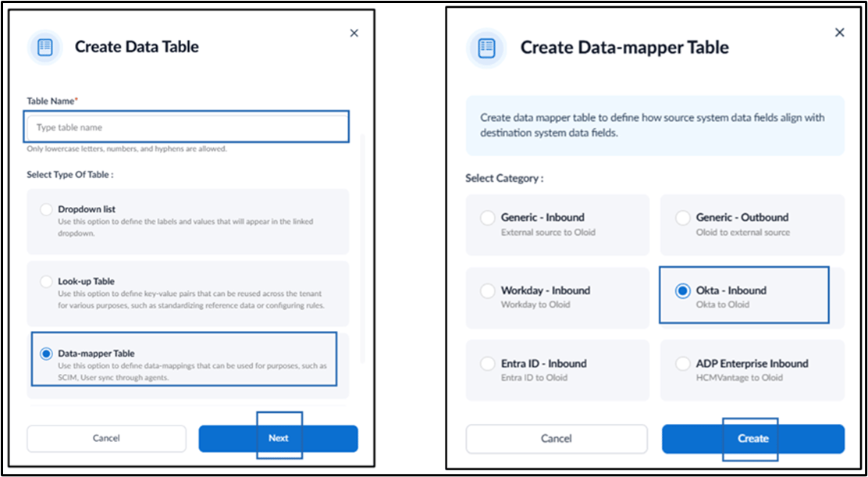Screen dimensions: 868x477
Task: Click the 'Select Category :' label
Action: click(504, 179)
